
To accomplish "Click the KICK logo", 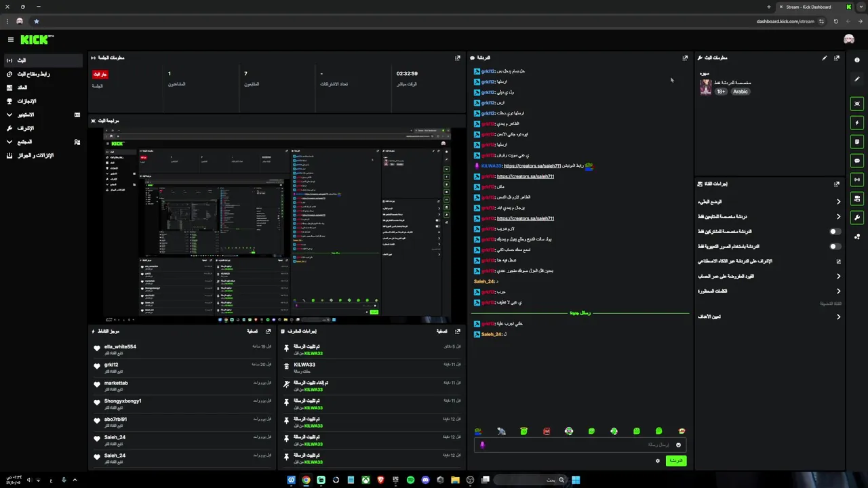I will [37, 40].
